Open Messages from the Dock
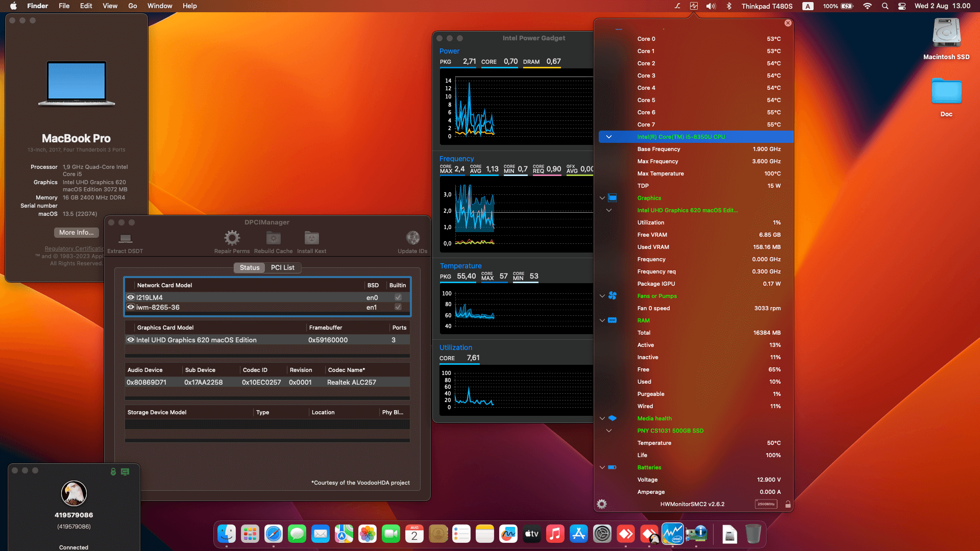Image resolution: width=980 pixels, height=551 pixels. click(297, 534)
